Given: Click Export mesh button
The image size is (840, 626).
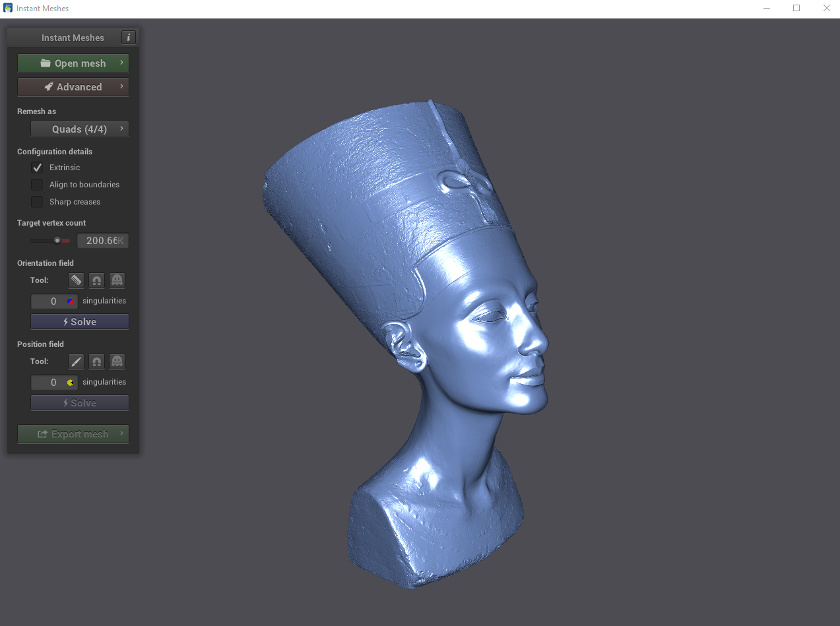Looking at the screenshot, I should pyautogui.click(x=73, y=434).
